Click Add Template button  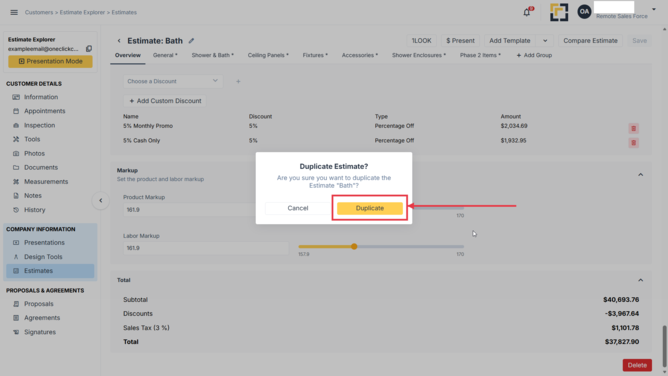510,41
